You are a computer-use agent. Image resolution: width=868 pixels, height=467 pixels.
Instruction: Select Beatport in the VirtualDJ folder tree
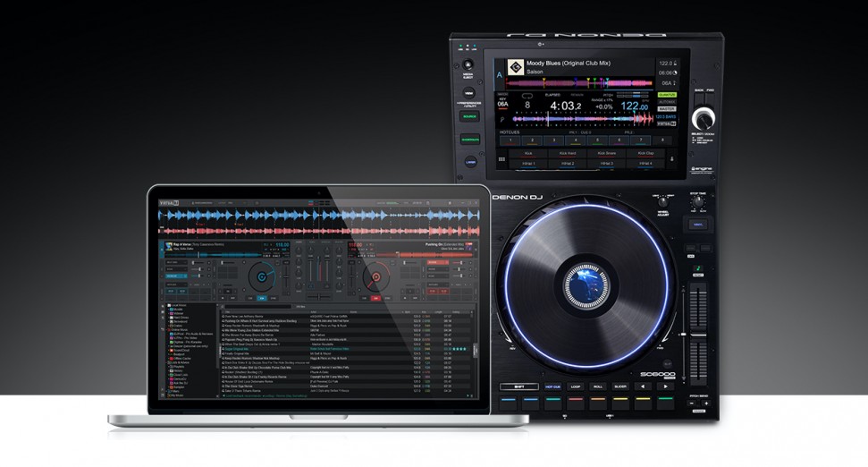coord(179,354)
